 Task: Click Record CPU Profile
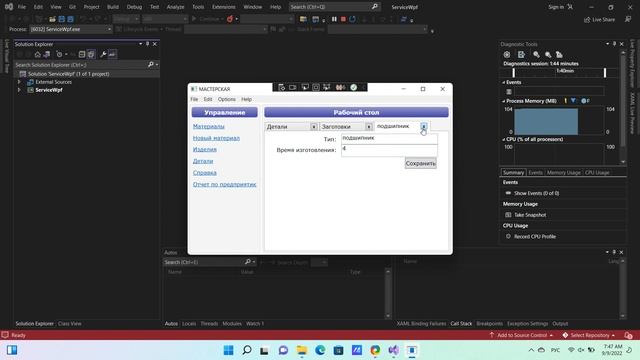tap(535, 236)
